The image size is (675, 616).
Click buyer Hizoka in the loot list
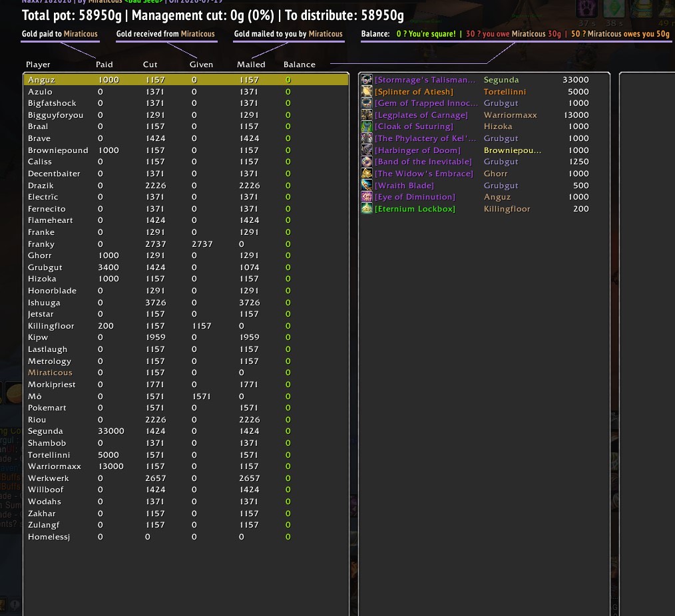498,126
